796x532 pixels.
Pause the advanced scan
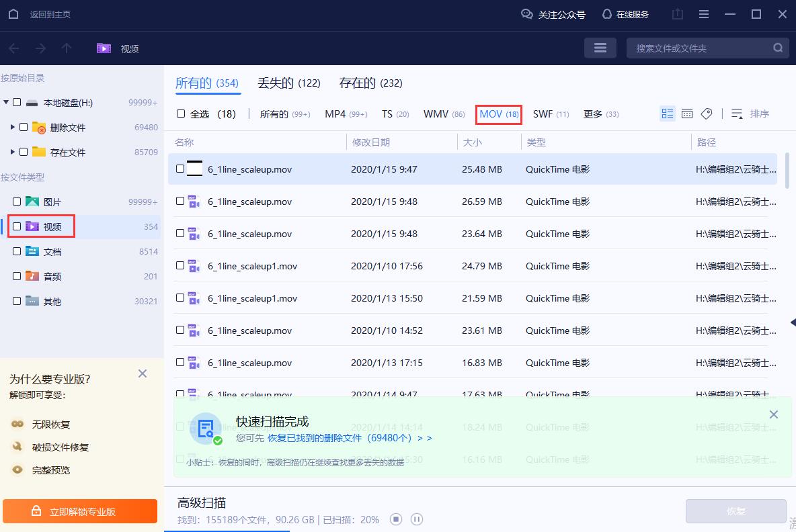[x=417, y=519]
